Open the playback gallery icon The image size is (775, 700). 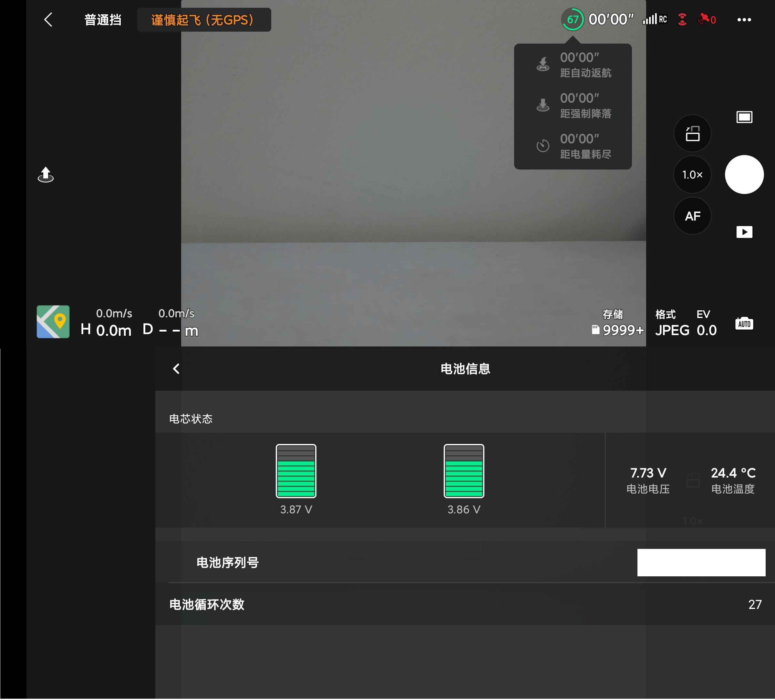pyautogui.click(x=744, y=232)
